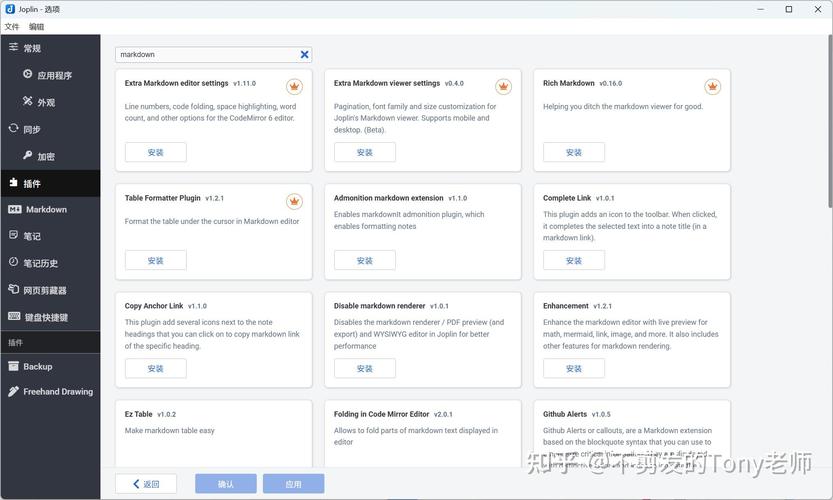Click Copy Anchor Link plugin title
Image resolution: width=833 pixels, height=500 pixels.
pyautogui.click(x=154, y=306)
